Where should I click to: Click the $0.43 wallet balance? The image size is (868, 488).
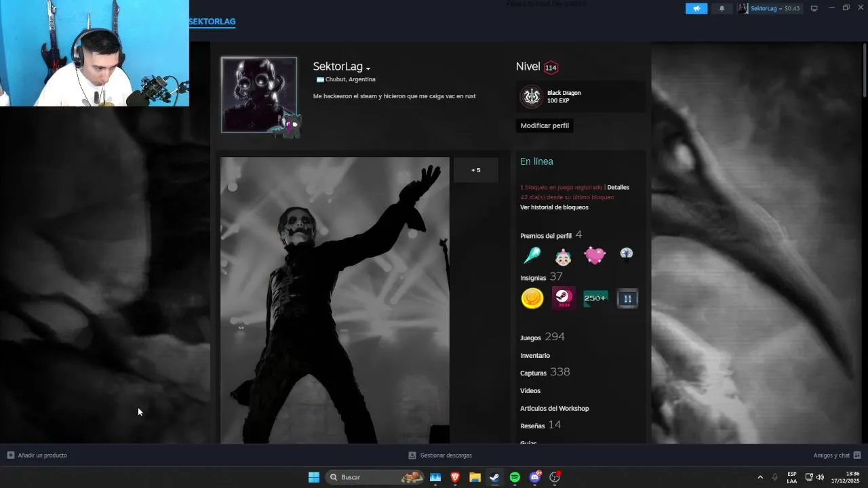pyautogui.click(x=792, y=9)
